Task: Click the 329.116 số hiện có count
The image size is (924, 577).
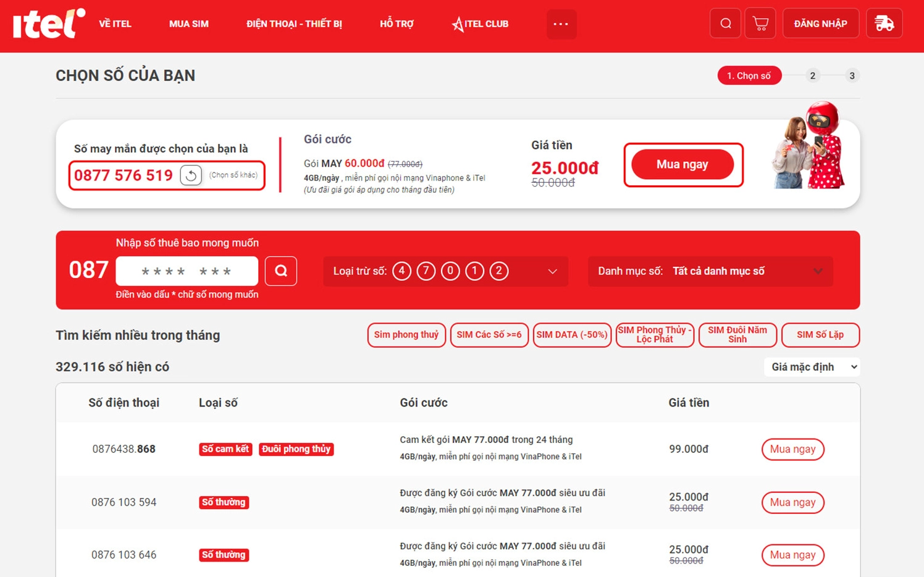Action: 112,367
